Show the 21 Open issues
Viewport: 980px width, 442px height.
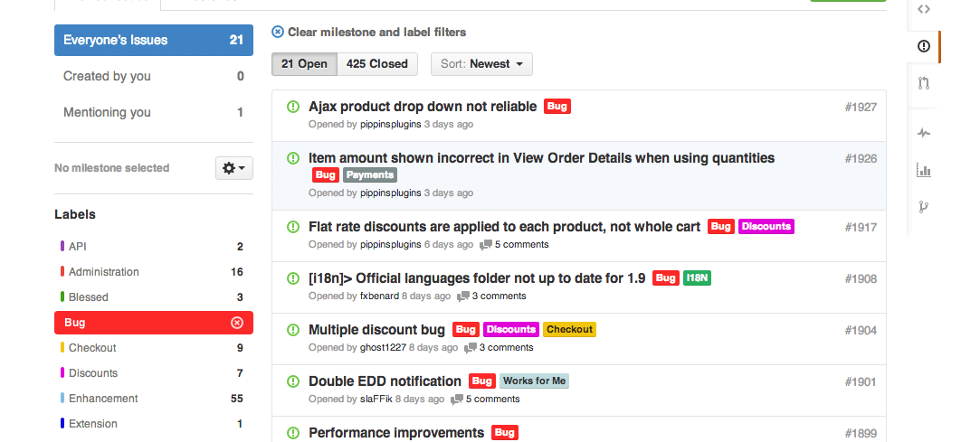tap(304, 63)
